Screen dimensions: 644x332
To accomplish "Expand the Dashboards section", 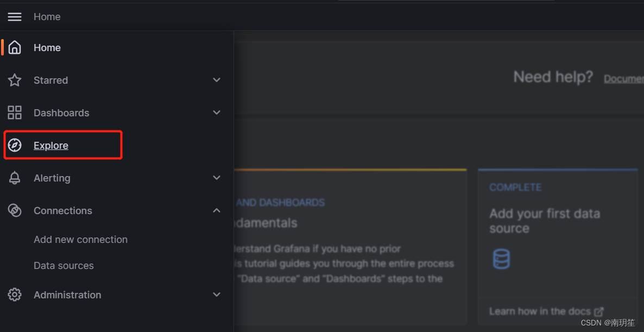I will pos(217,112).
